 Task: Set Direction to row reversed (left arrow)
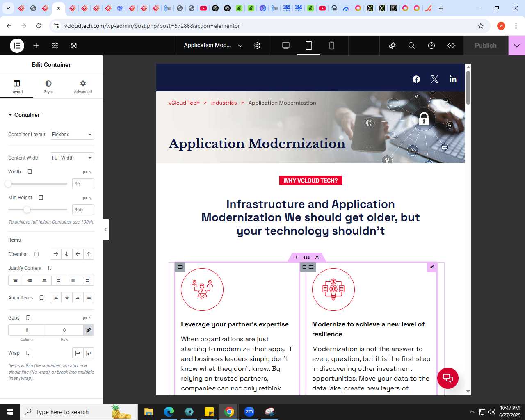[78, 254]
